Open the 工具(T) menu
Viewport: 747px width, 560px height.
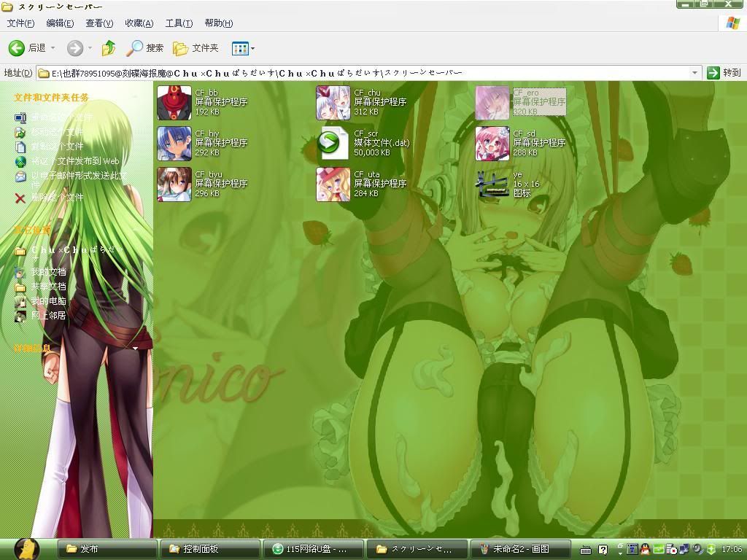(179, 23)
